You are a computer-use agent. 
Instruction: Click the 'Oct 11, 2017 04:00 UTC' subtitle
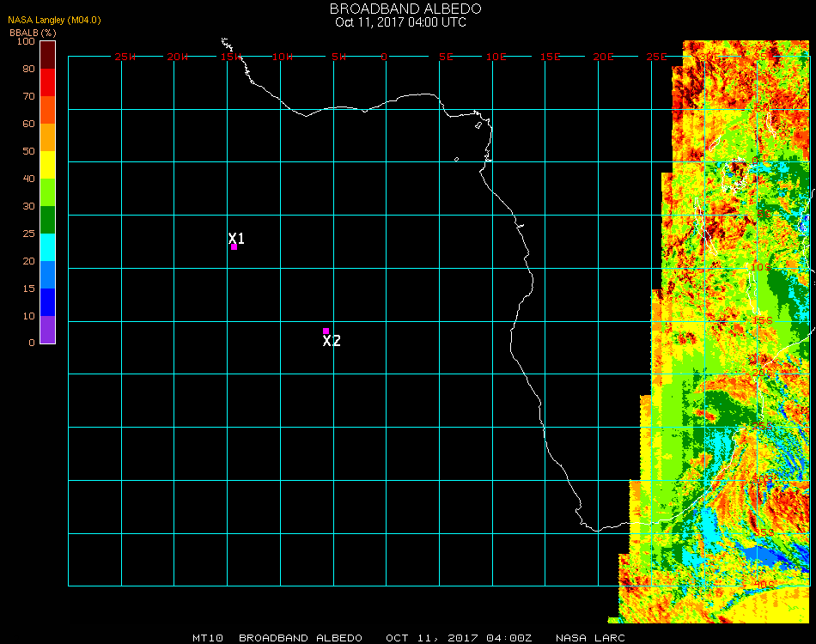(401, 22)
